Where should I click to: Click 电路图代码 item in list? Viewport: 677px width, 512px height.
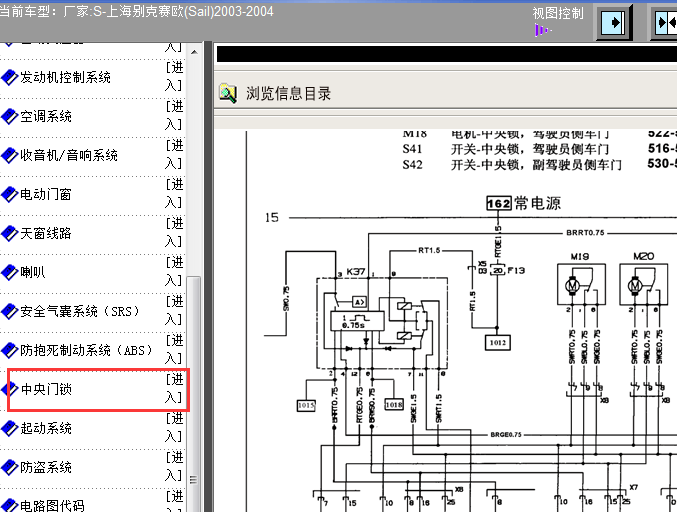click(53, 505)
